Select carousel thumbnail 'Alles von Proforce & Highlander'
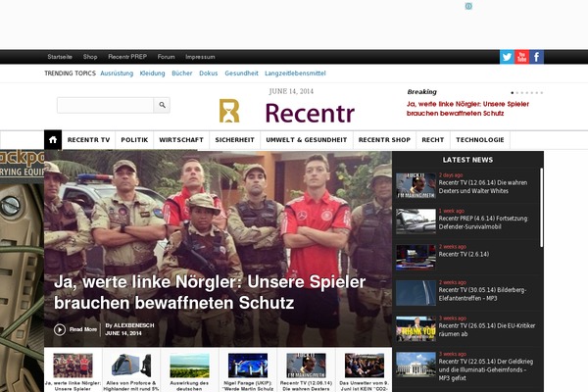Image resolution: width=588 pixels, height=392 pixels. (x=131, y=366)
